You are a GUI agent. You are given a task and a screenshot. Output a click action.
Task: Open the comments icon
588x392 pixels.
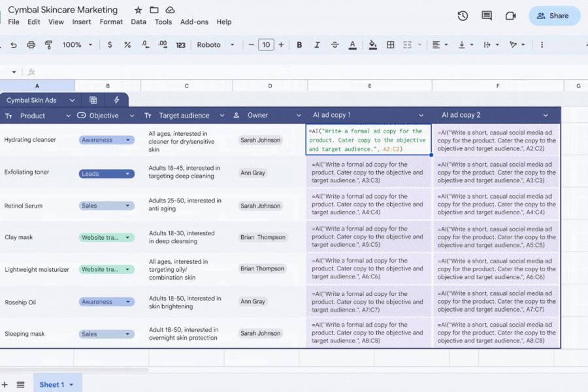pyautogui.click(x=487, y=16)
